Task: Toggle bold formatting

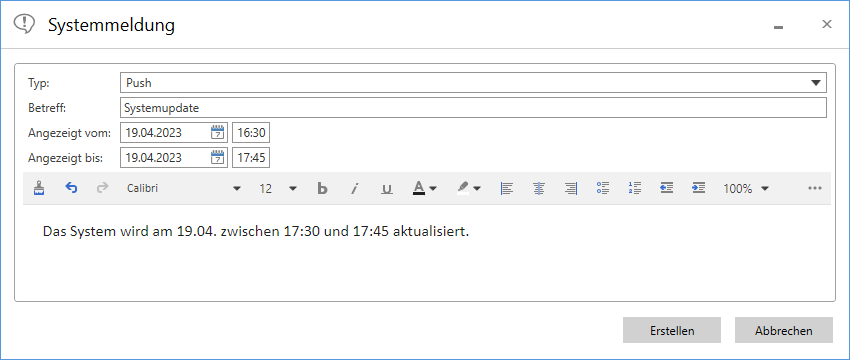Action: coord(323,189)
